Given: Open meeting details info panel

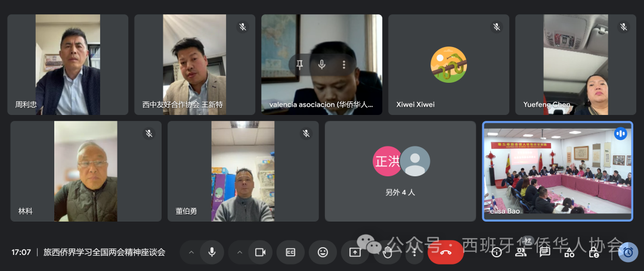Looking at the screenshot, I should (x=496, y=252).
